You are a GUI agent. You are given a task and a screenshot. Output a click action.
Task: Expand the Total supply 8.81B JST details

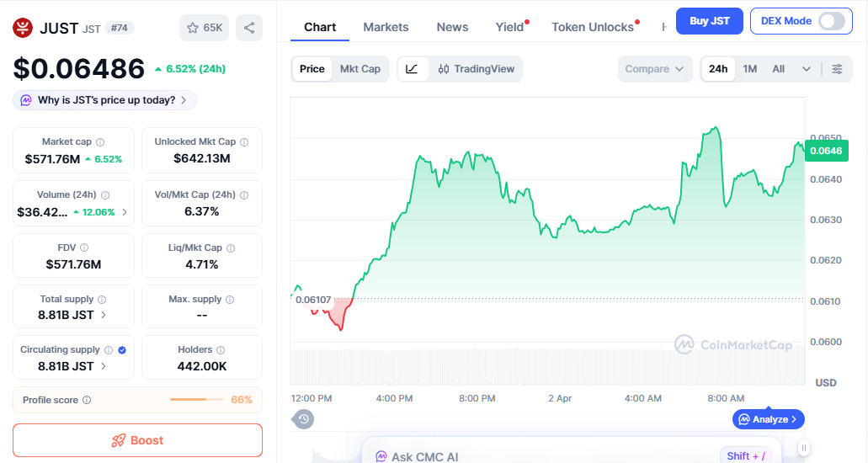point(104,315)
